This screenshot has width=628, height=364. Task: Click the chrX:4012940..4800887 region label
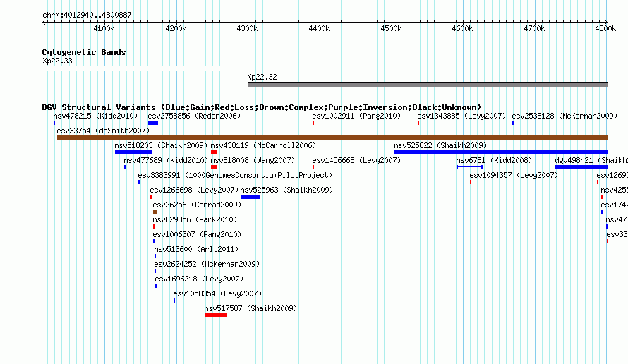click(x=87, y=15)
